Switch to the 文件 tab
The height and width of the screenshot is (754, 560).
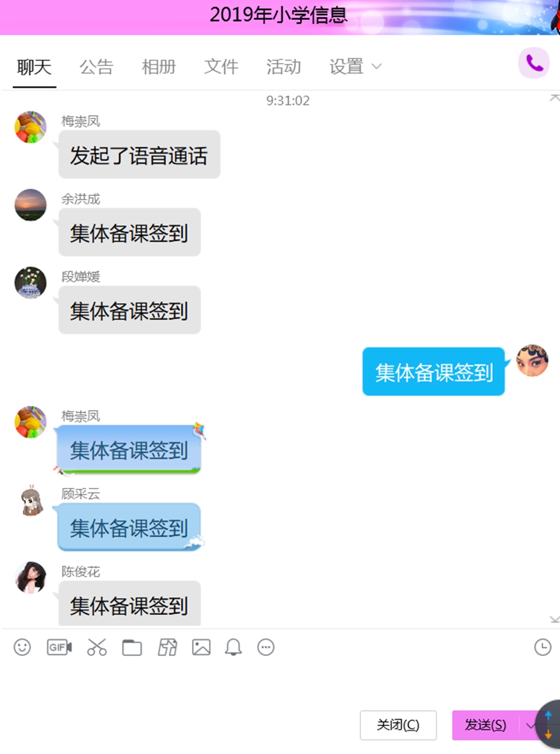[221, 67]
